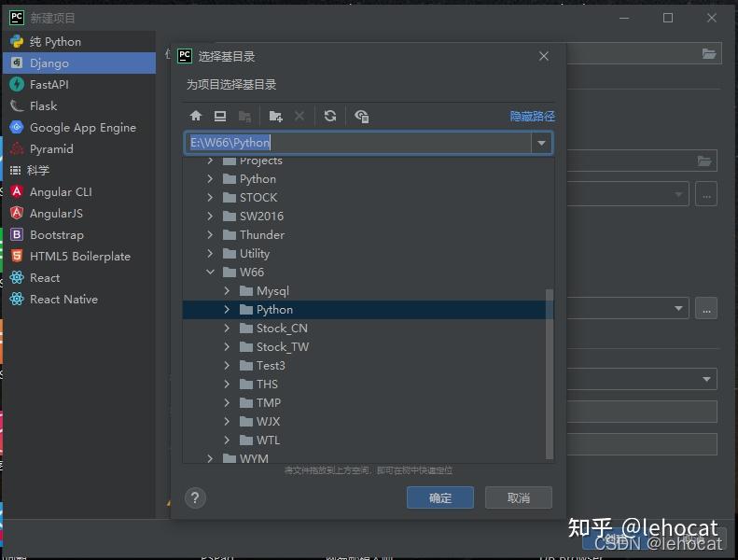
Task: Refresh the directory tree
Action: pyautogui.click(x=330, y=116)
